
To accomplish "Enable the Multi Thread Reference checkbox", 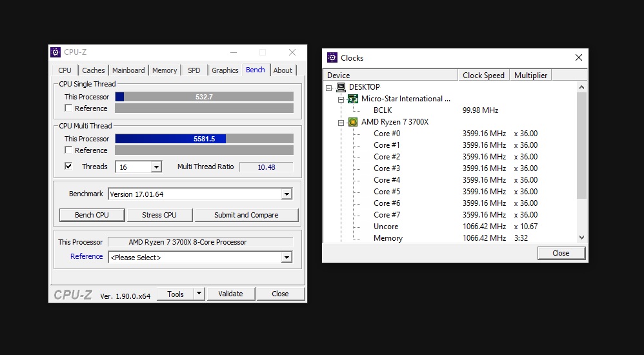I will [68, 150].
